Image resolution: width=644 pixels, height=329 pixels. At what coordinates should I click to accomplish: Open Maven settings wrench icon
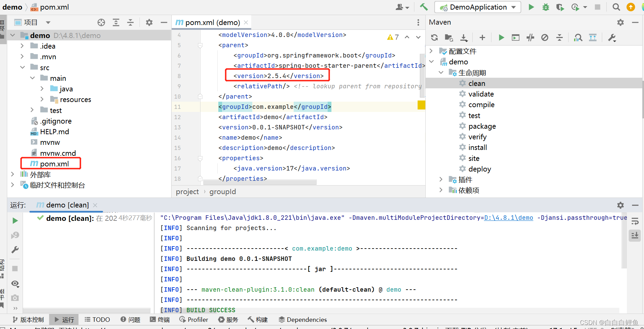(x=612, y=38)
